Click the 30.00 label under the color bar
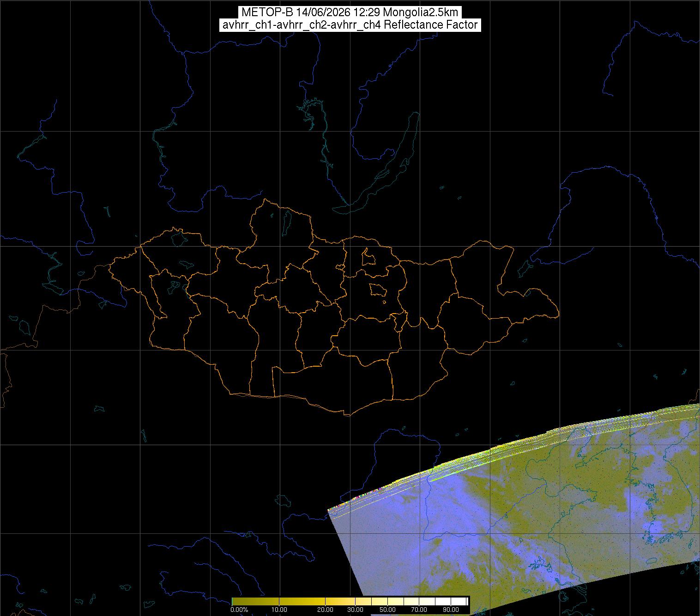Screen dimensions: 700x616 click(356, 610)
